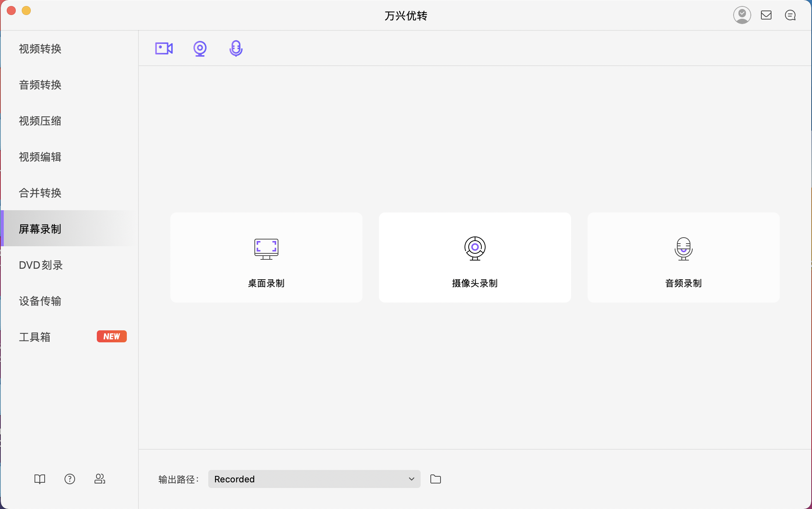Open the user guide book icon at bottom left
Viewport: 812px width, 509px height.
(x=40, y=479)
